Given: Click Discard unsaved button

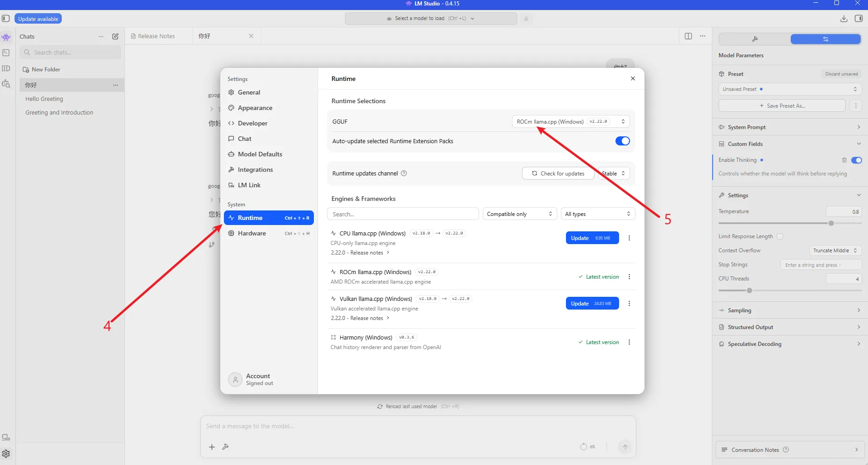Looking at the screenshot, I should pyautogui.click(x=842, y=74).
